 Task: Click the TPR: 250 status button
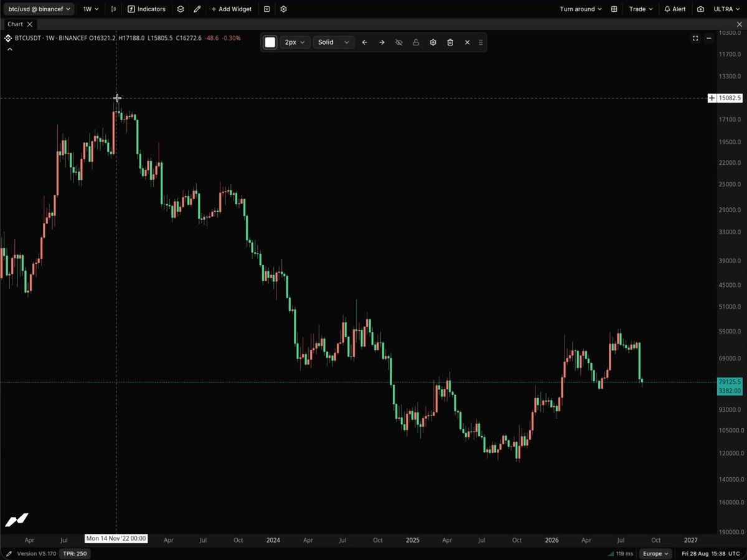click(x=74, y=554)
